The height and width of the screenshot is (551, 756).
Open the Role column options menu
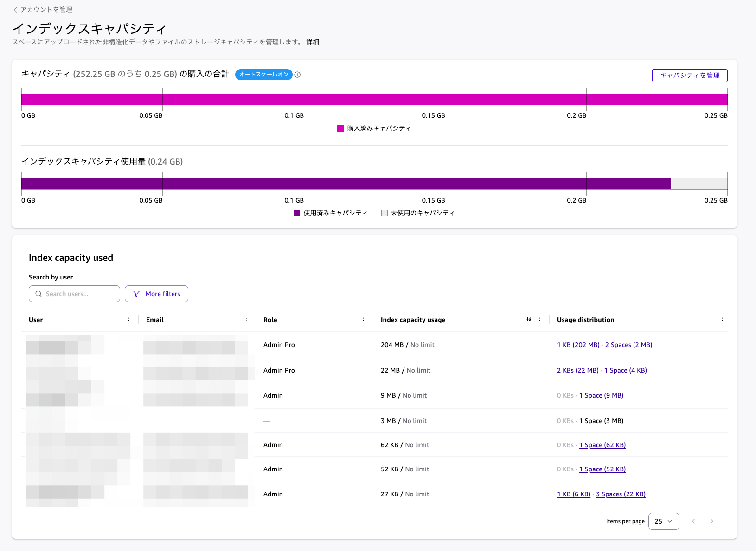pos(364,319)
